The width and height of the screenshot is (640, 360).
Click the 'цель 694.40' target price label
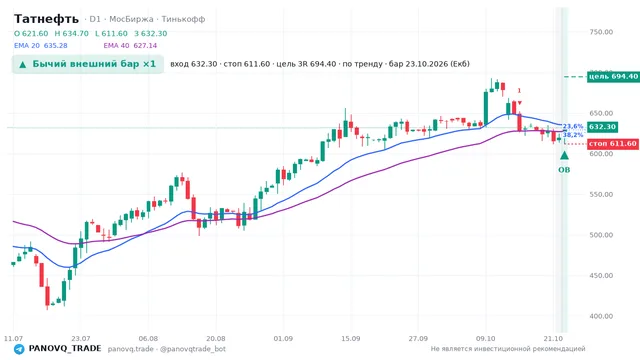click(613, 76)
